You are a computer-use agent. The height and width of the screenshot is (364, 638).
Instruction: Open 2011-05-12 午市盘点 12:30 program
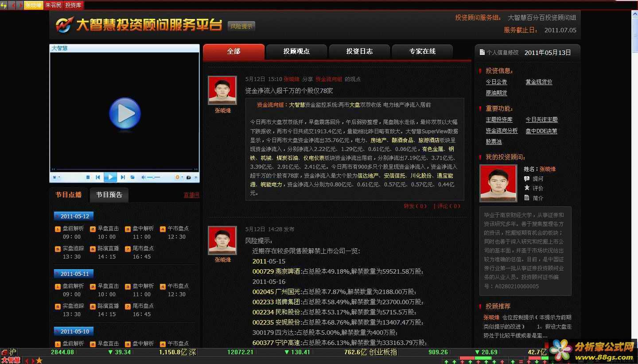(x=175, y=232)
